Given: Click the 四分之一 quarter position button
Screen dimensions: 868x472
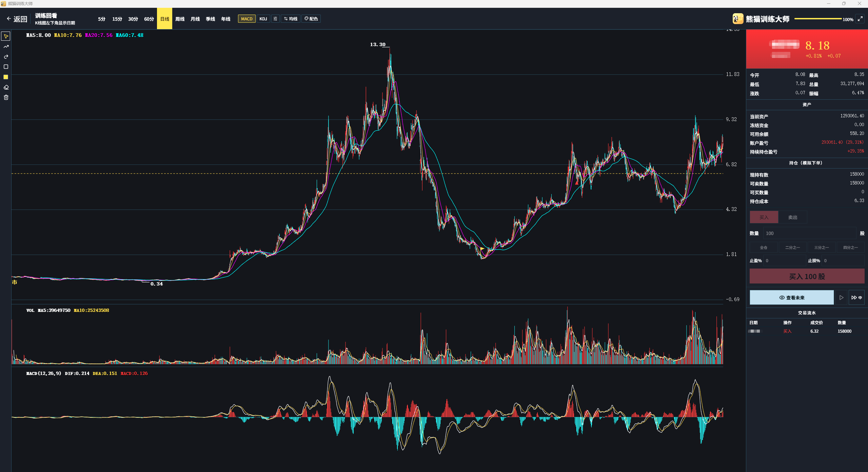Looking at the screenshot, I should [850, 247].
